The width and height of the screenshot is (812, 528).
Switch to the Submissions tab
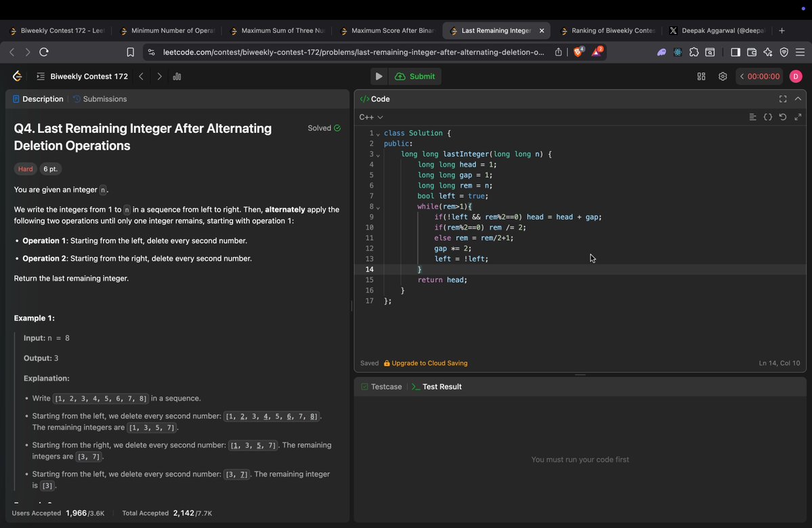[x=100, y=99]
